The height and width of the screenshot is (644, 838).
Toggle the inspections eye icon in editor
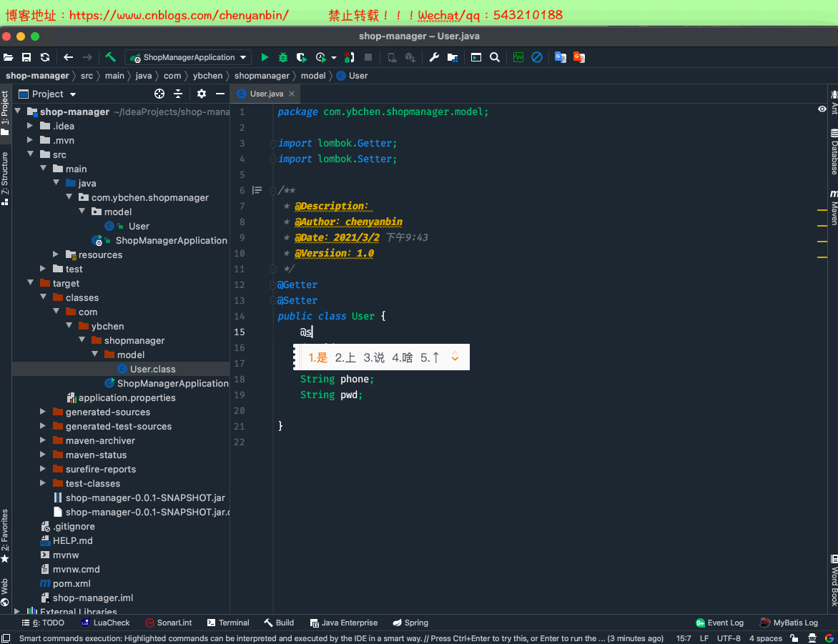[822, 109]
